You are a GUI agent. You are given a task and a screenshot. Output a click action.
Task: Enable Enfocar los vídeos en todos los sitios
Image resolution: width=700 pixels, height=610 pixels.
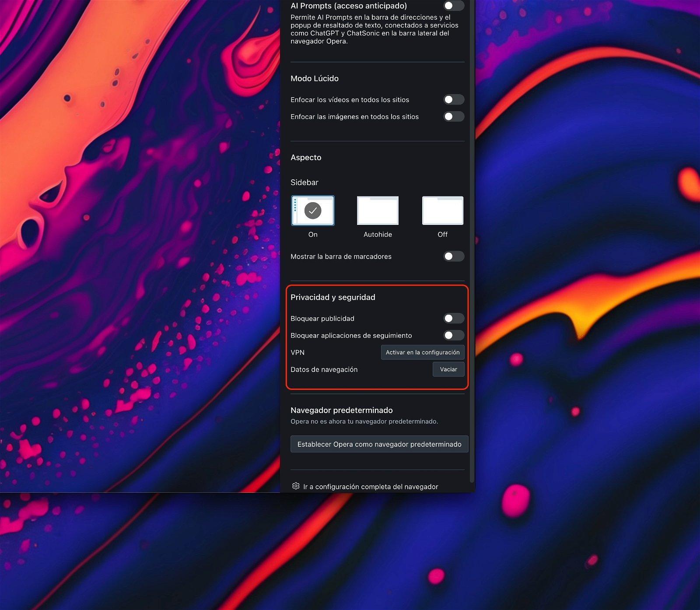click(x=454, y=100)
